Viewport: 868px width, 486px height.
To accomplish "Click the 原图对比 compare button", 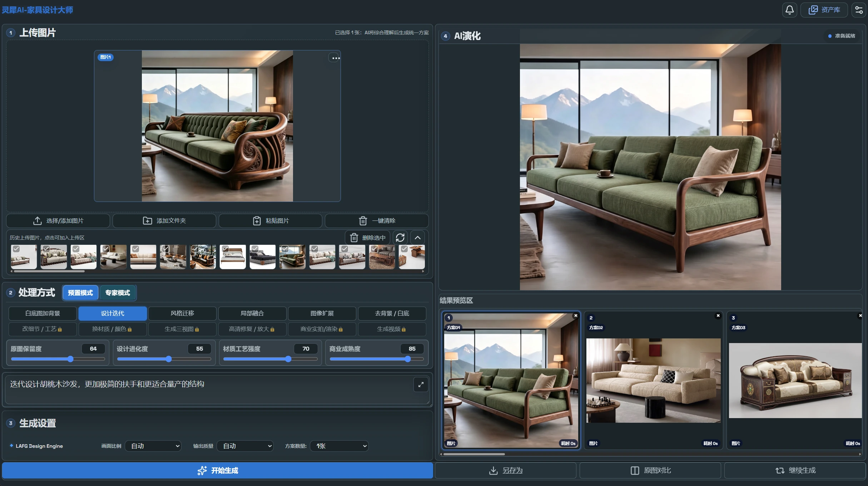I will click(x=650, y=471).
